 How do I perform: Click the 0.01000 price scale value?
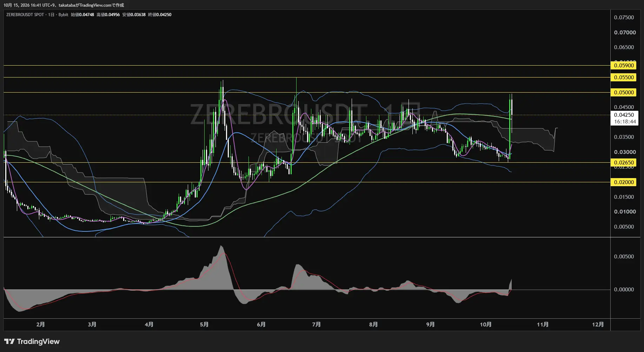[625, 212]
